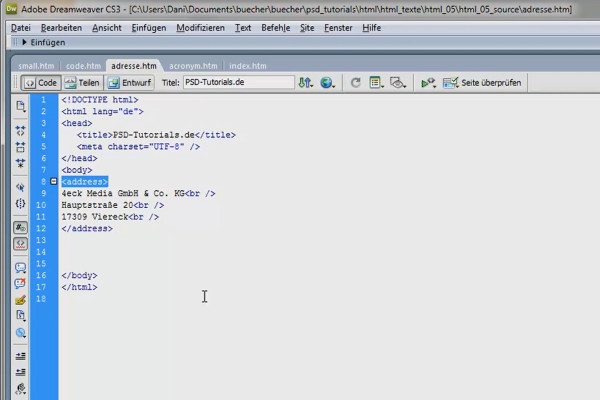Viewport: 600px width, 400px height.
Task: Click the highlighted <address> tag
Action: pos(85,181)
